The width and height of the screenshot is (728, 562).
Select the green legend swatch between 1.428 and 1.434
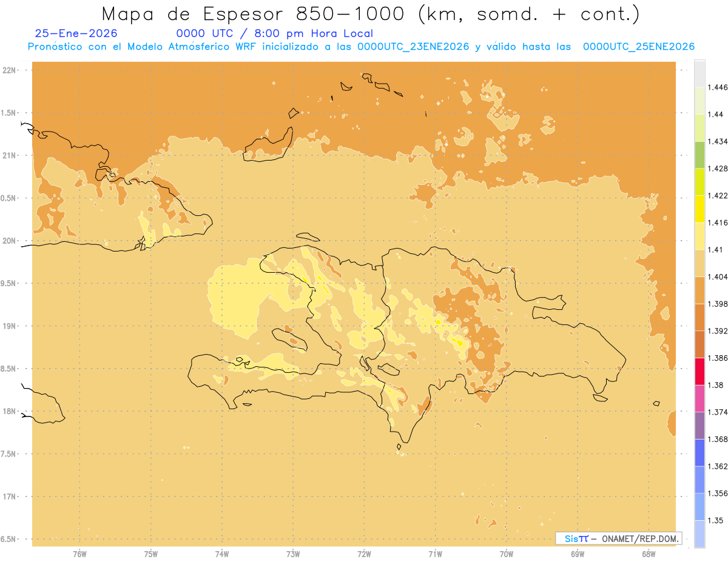pos(699,155)
